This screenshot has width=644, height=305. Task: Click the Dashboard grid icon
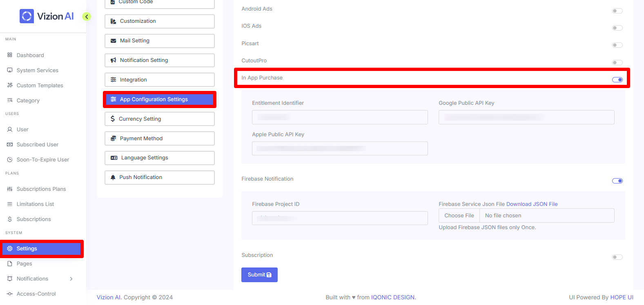pyautogui.click(x=10, y=55)
